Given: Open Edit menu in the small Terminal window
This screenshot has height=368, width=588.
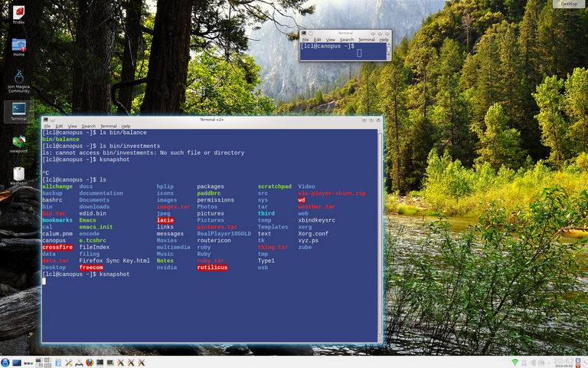Looking at the screenshot, I should coord(317,39).
